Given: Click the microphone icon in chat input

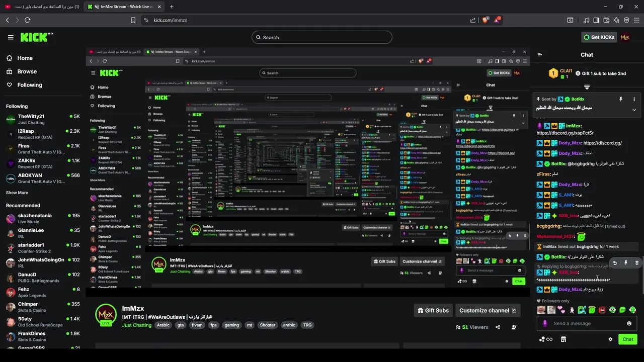Looking at the screenshot, I should pyautogui.click(x=544, y=323).
